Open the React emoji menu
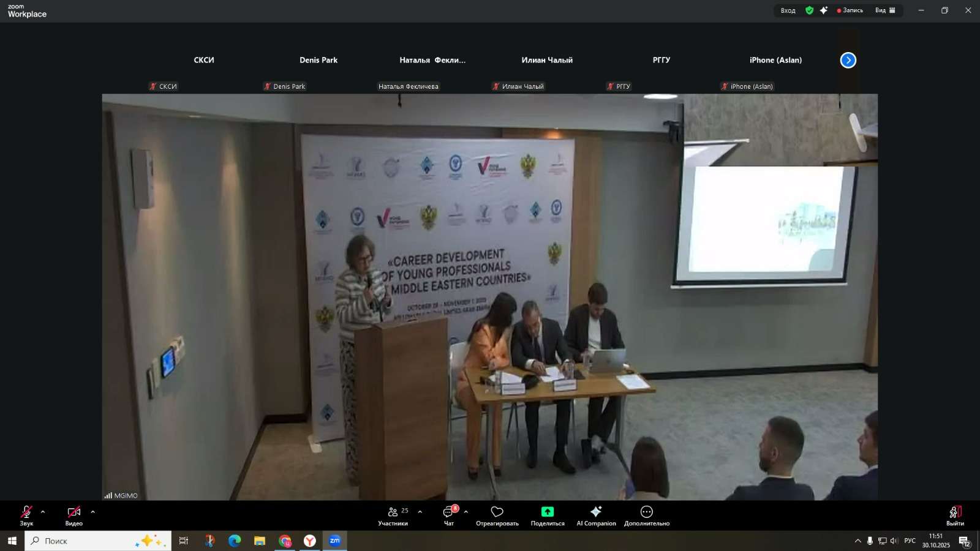Image resolution: width=980 pixels, height=551 pixels. 497,515
